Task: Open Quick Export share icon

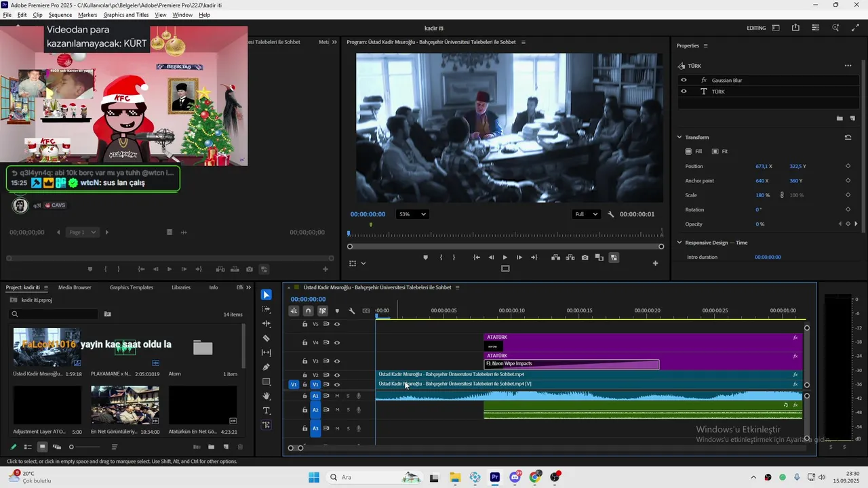Action: [795, 28]
